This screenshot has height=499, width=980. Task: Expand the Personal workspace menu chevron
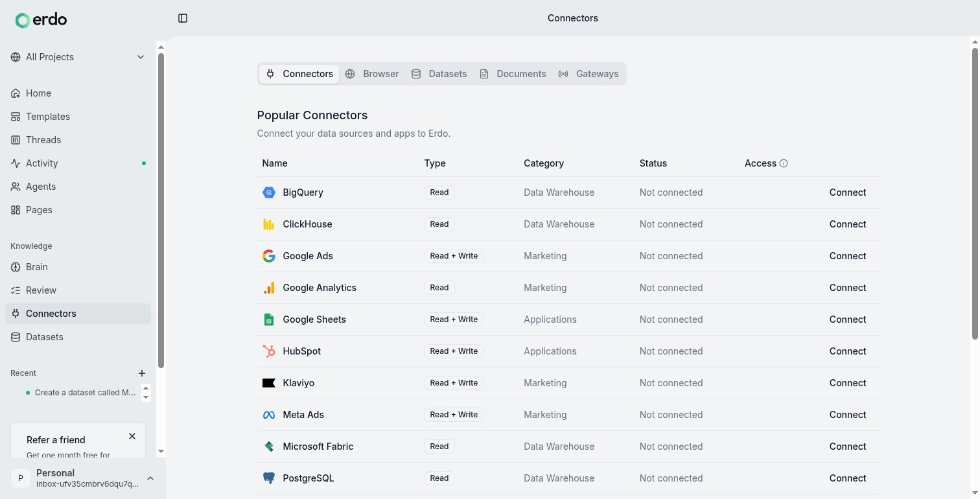click(150, 478)
